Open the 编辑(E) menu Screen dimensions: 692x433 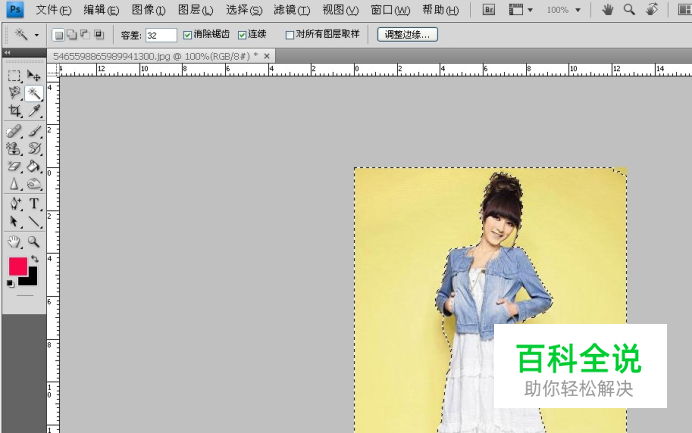click(101, 10)
